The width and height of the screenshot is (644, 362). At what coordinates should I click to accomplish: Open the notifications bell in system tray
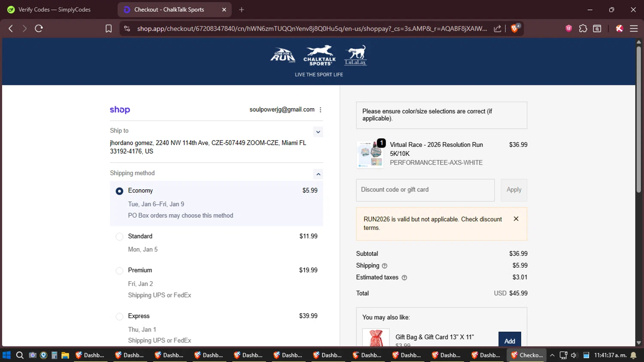pyautogui.click(x=633, y=355)
